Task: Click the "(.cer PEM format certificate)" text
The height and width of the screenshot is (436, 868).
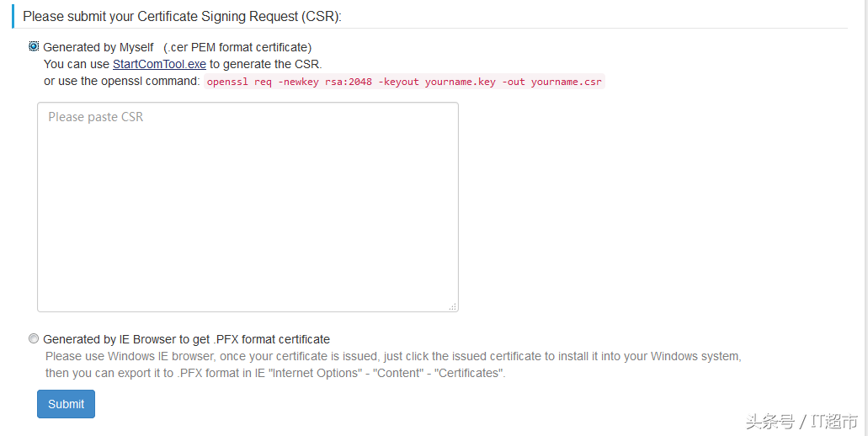Action: click(237, 47)
